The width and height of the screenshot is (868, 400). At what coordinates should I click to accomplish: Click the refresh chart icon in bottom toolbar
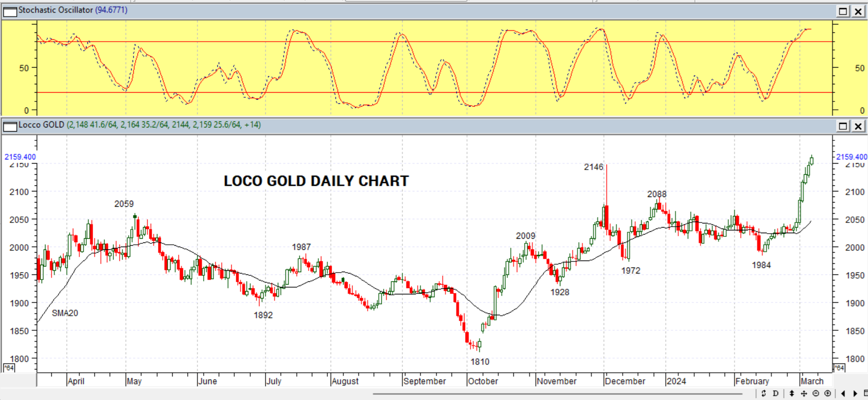point(764,394)
